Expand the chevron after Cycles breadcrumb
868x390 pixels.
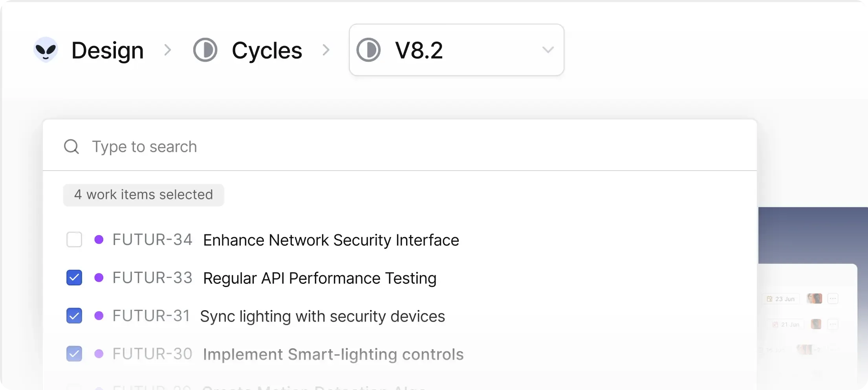pos(326,50)
